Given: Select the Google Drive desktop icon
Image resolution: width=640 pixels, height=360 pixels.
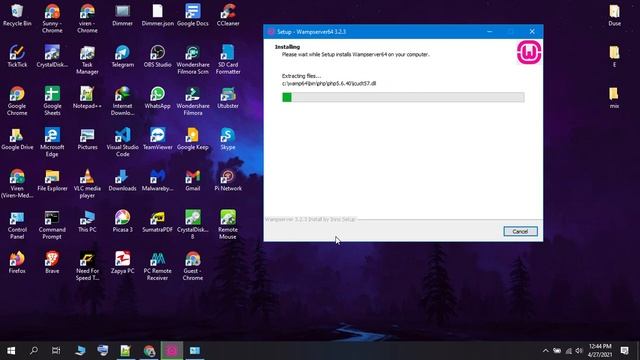Looking at the screenshot, I should click(17, 139).
